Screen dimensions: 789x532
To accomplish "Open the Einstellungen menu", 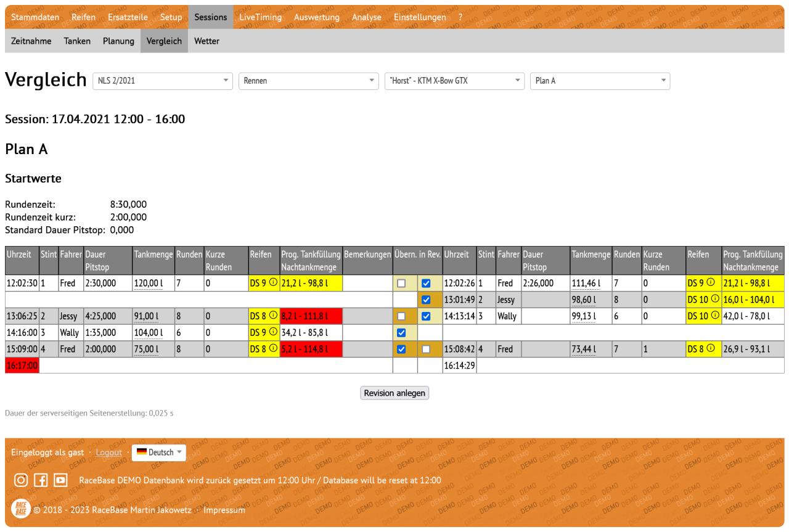I will point(420,17).
